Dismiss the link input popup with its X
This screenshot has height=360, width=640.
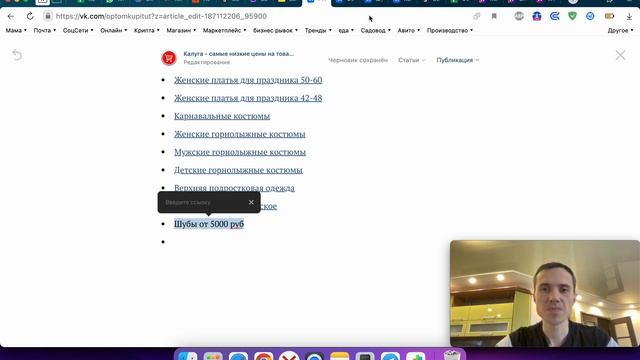(x=251, y=202)
